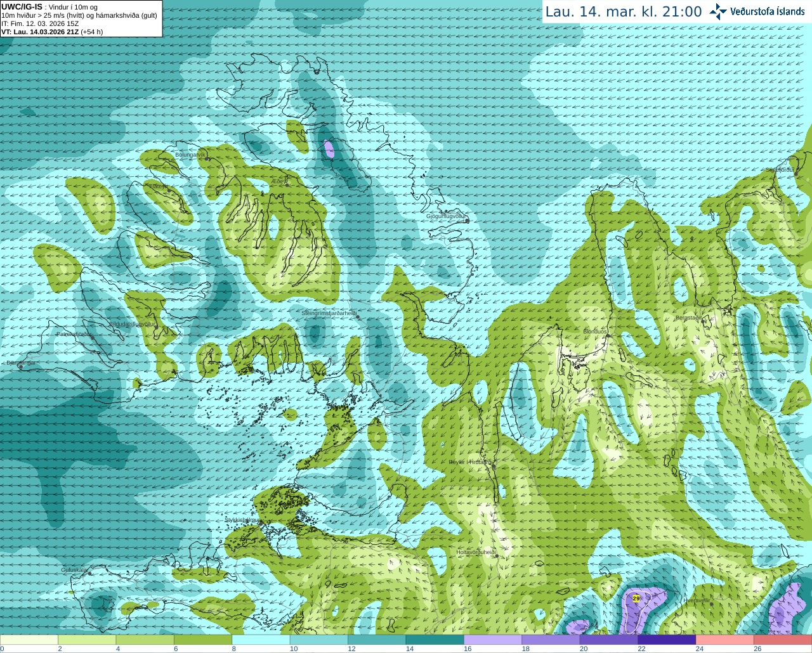
Task: Click the Bergstaðir station label
Action: point(688,318)
